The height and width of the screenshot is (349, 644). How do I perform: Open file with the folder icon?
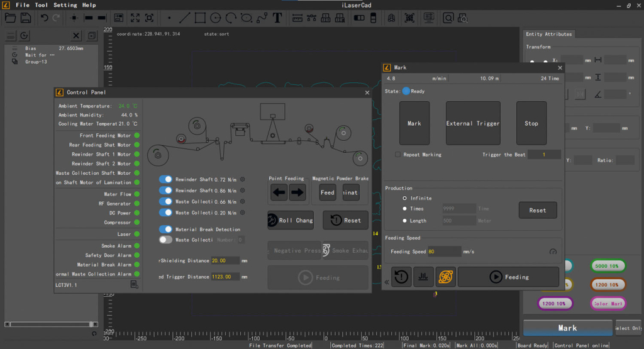10,18
